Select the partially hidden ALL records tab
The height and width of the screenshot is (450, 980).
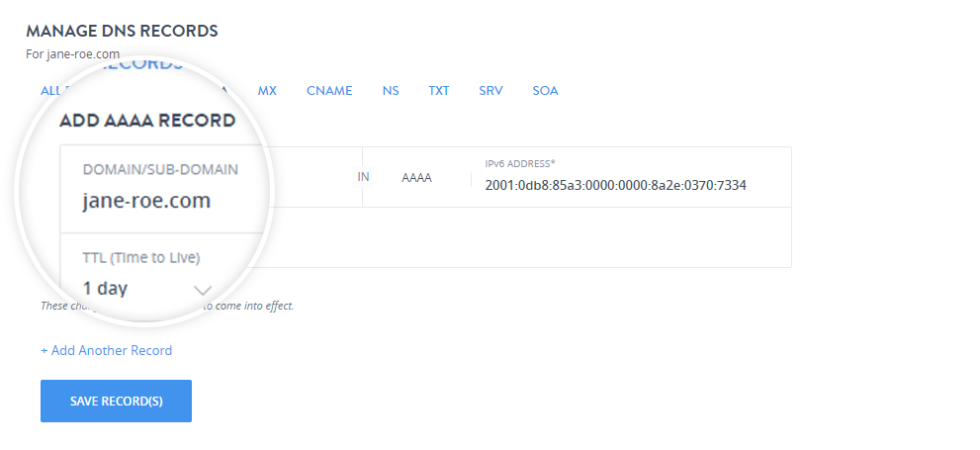click(51, 91)
